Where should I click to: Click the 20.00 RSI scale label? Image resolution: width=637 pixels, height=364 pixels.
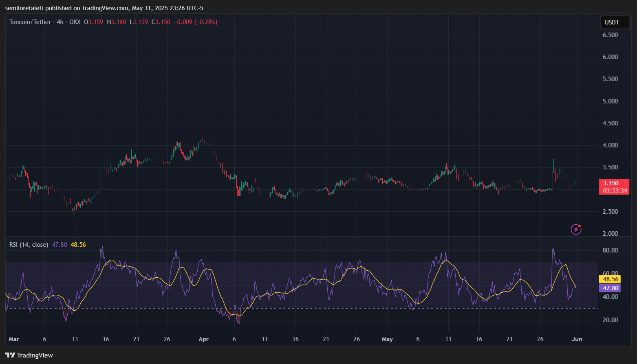tap(610, 320)
